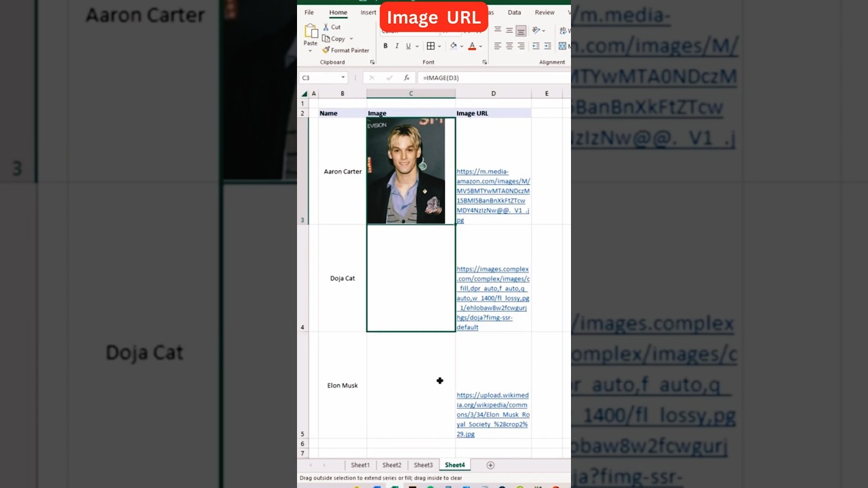
Task: Apply fill color with paint bucket
Action: [x=454, y=46]
